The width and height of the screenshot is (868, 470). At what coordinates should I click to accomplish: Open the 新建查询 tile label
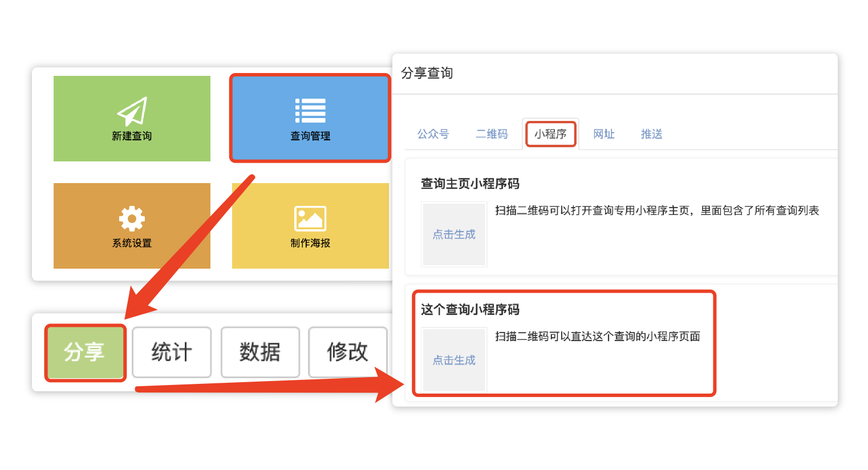[x=132, y=136]
